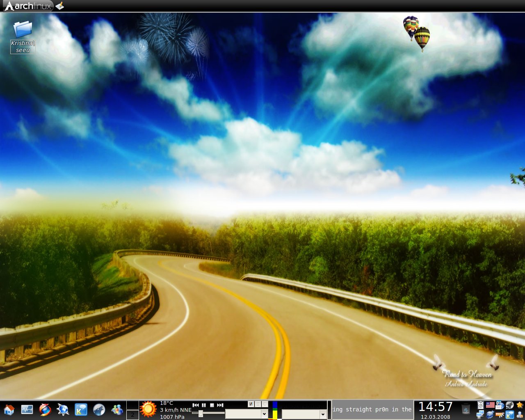Click the 14:57 clock
525x420 pixels.
(x=436, y=406)
